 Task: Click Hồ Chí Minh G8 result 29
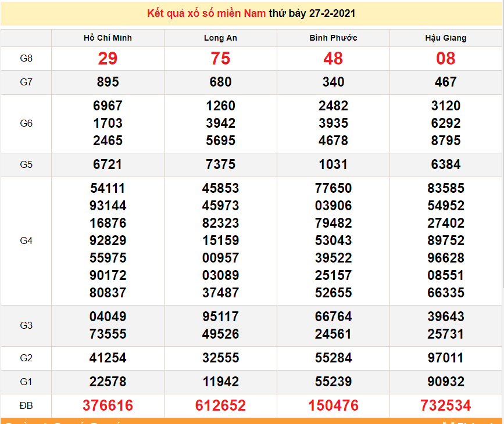108,59
